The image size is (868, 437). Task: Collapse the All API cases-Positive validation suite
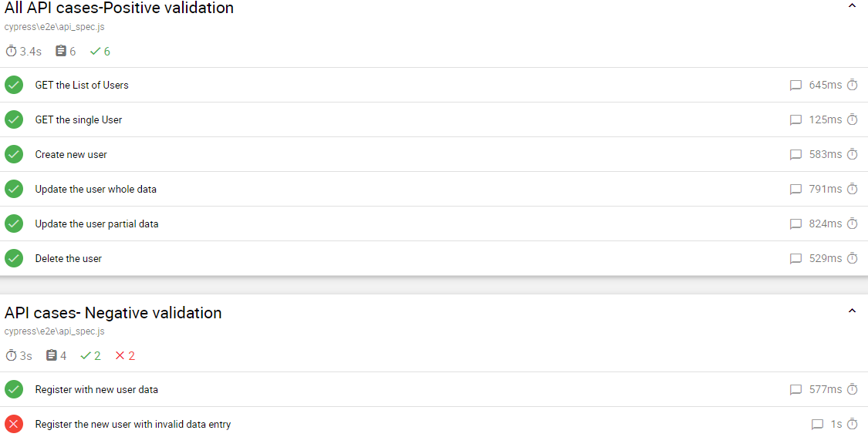tap(852, 6)
